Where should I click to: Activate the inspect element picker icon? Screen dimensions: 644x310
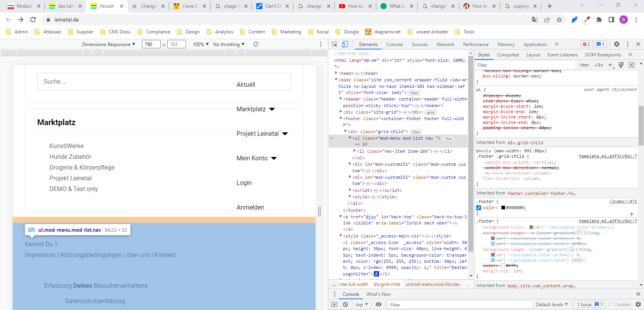point(334,44)
